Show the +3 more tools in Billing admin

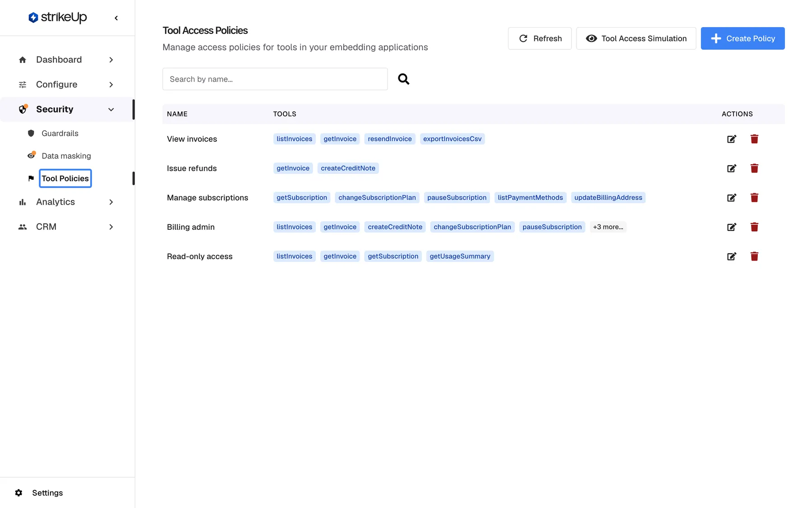tap(608, 227)
